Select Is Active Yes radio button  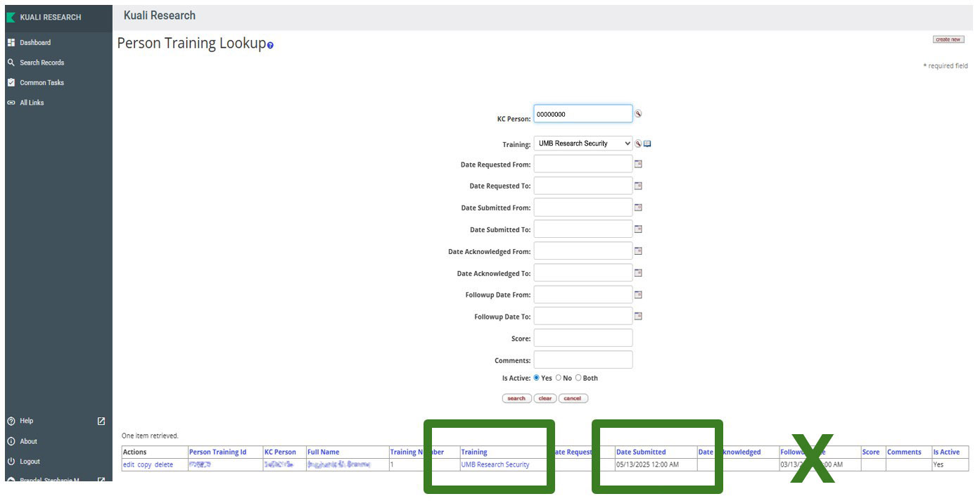point(537,378)
